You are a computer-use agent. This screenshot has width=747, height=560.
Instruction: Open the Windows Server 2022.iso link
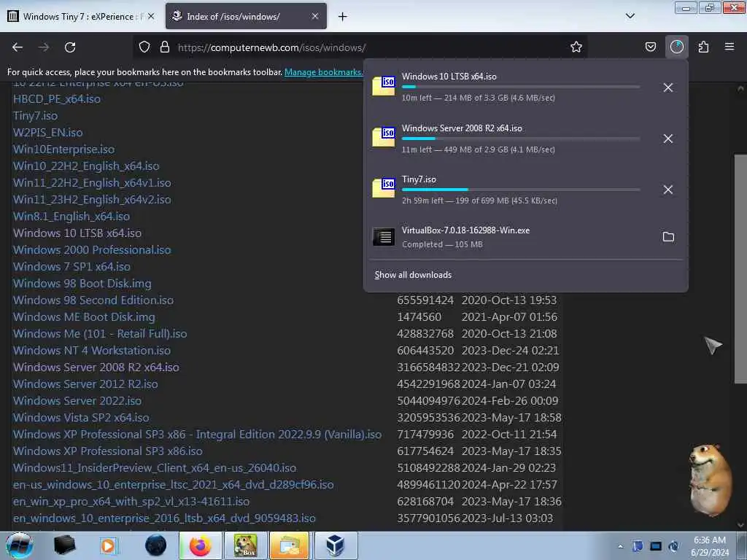tap(77, 401)
